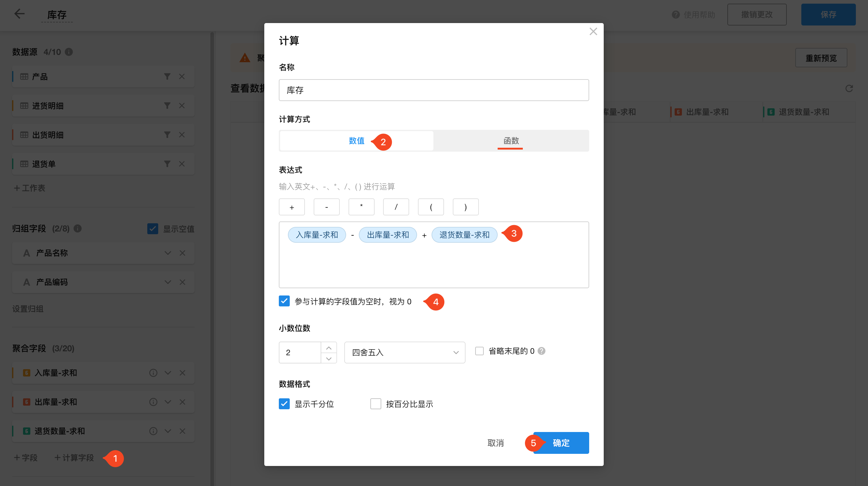Click the back arrow icon at top left
The image size is (868, 486).
tap(19, 14)
